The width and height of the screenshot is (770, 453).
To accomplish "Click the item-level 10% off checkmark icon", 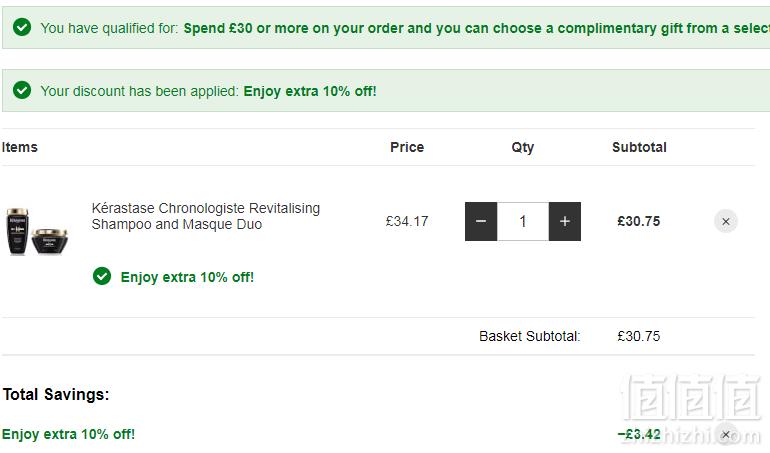I will pyautogui.click(x=102, y=276).
